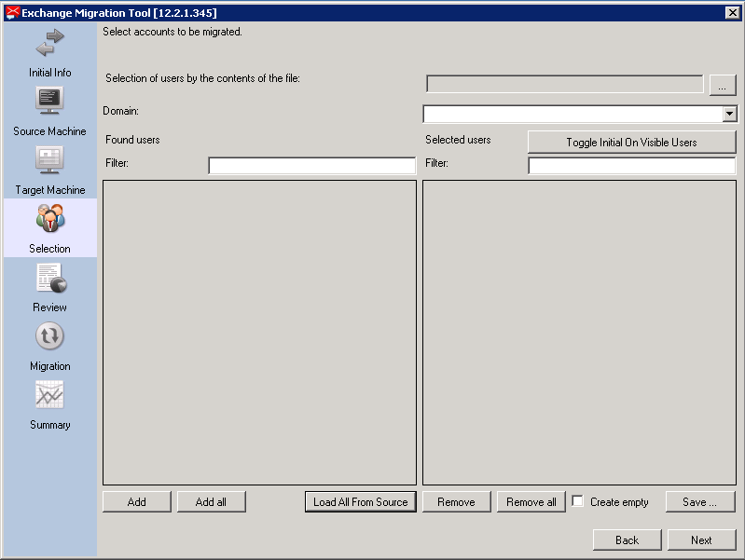
Task: Click inside the Found users list
Action: [259, 333]
